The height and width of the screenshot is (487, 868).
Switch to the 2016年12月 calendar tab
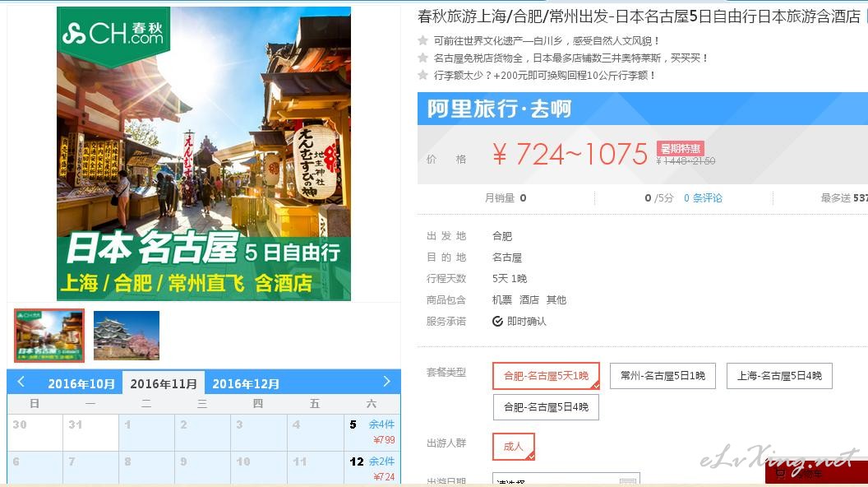[246, 383]
